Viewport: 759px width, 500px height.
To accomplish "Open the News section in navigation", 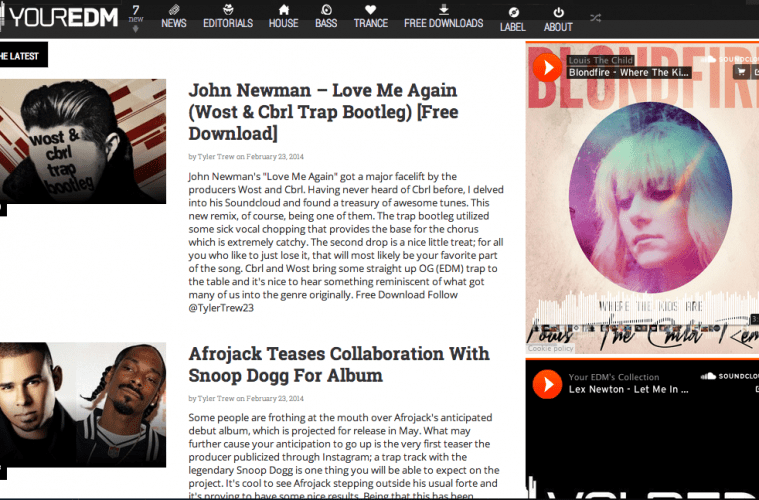I will pyautogui.click(x=174, y=17).
